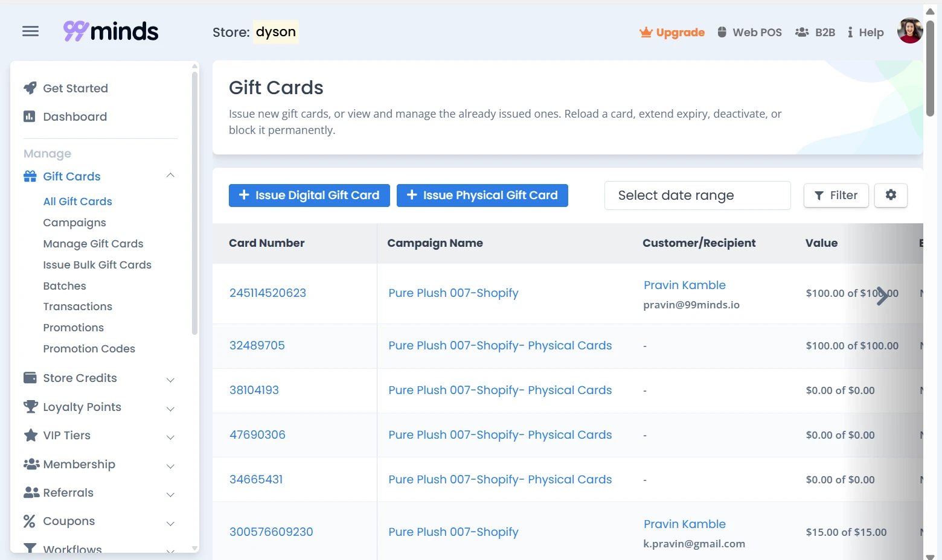Viewport: 942px width, 560px height.
Task: Open campaign for card 245114520623
Action: click(x=453, y=293)
